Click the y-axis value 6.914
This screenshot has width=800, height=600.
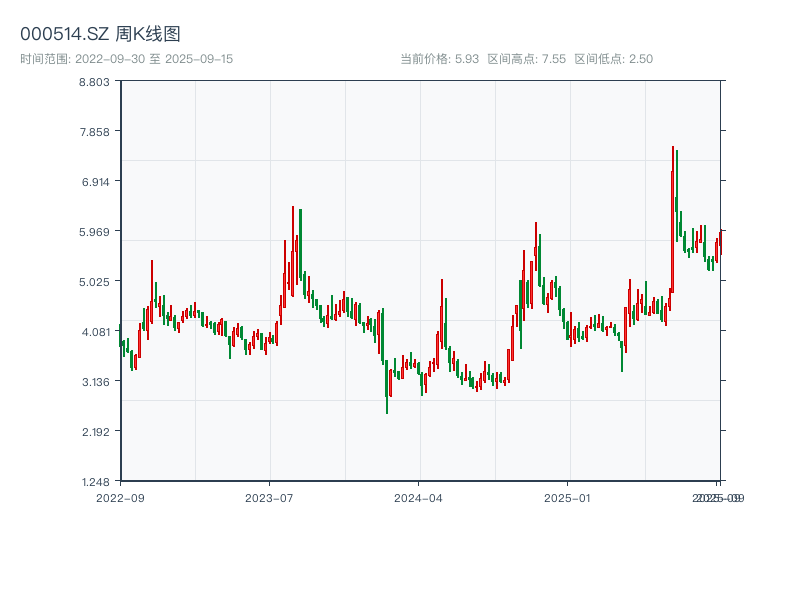pyautogui.click(x=95, y=182)
